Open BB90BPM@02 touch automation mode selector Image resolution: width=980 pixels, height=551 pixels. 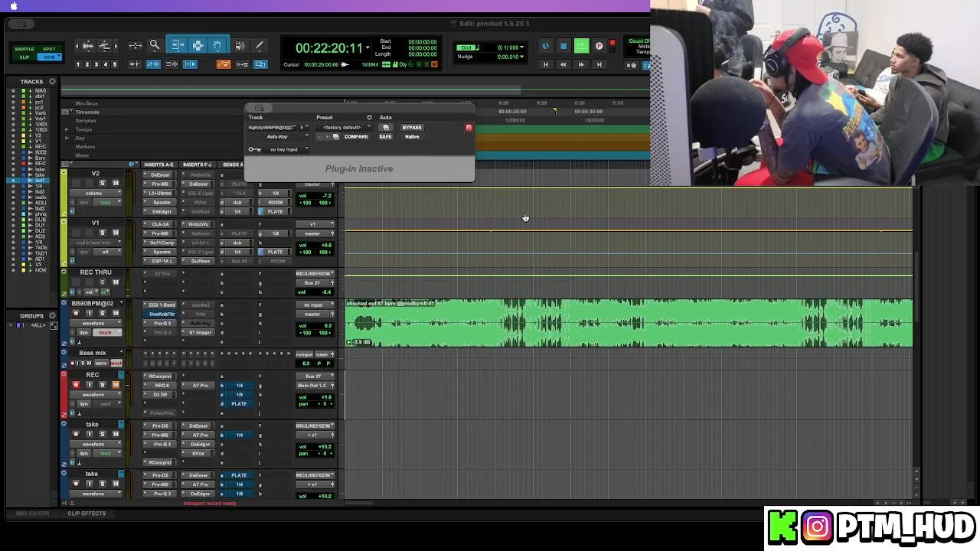click(x=107, y=333)
